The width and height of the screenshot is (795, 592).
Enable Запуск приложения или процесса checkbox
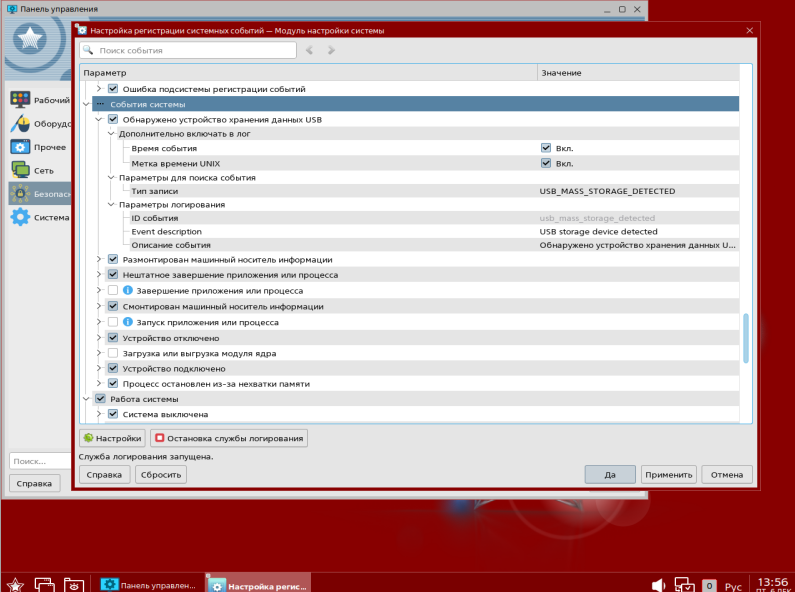[113, 322]
